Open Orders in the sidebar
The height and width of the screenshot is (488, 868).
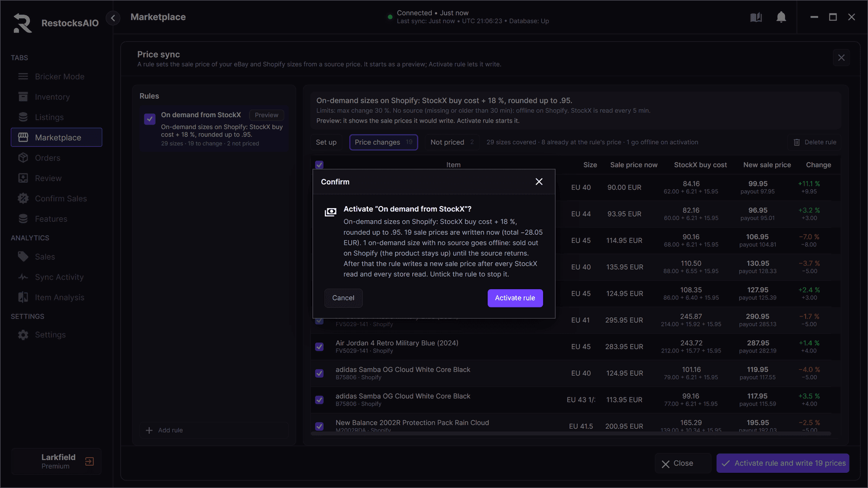(56, 158)
